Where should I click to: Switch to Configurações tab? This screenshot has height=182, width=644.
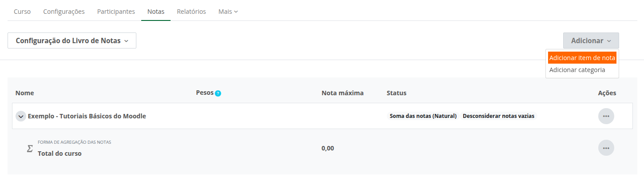[64, 12]
